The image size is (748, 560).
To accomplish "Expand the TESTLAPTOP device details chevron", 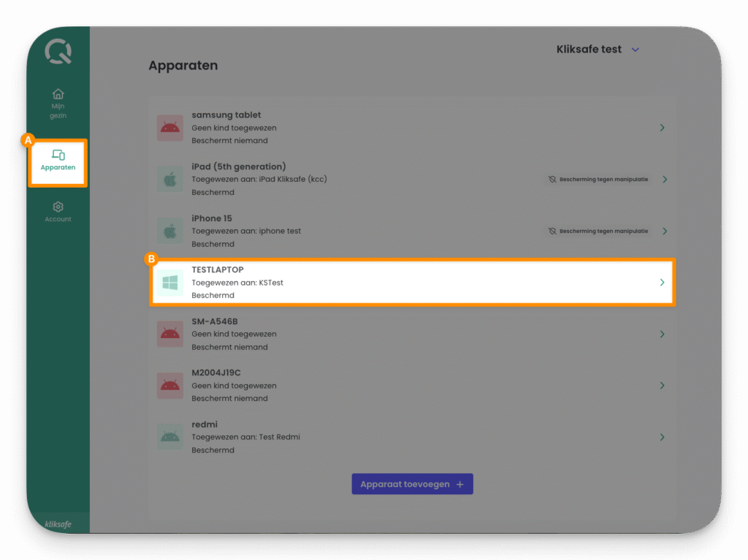I will [x=662, y=282].
